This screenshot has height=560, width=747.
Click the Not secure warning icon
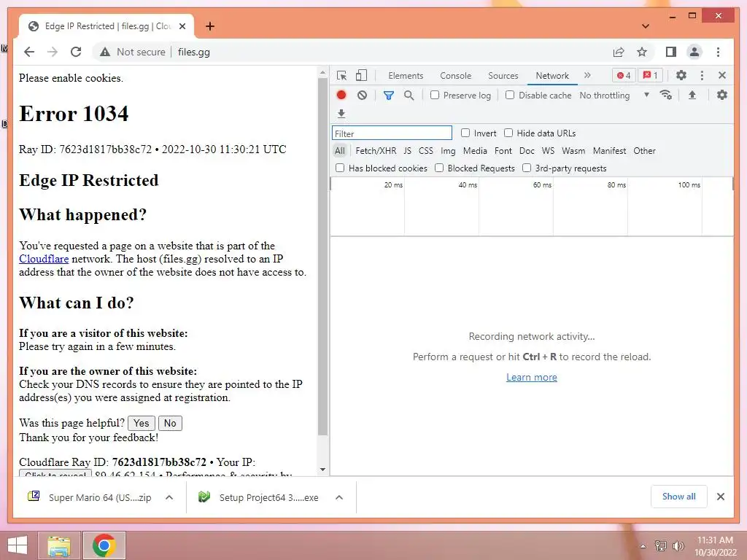105,52
